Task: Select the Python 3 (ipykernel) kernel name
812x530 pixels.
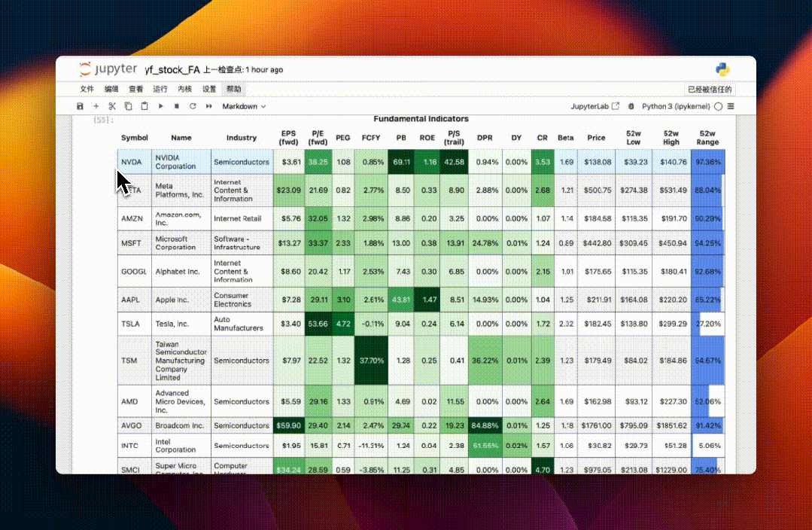Action: tap(676, 106)
